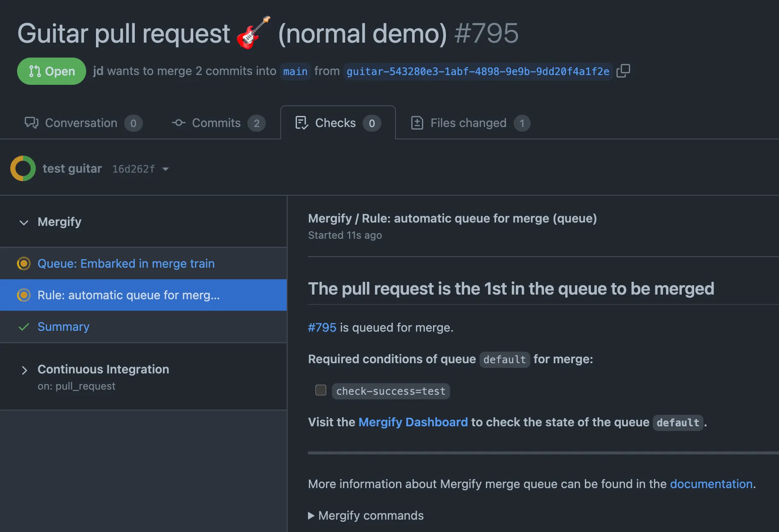Tick the check-success=test condition checkbox

pos(320,390)
